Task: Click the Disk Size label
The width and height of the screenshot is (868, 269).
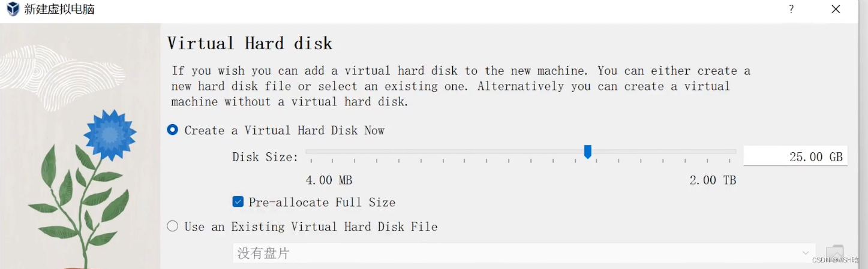Action: [x=265, y=157]
